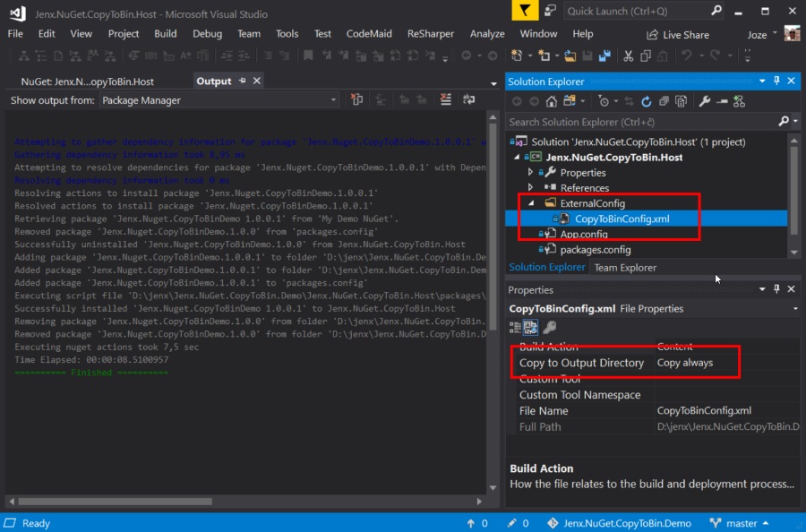Click Output horizontal scrollbar thumb
The height and width of the screenshot is (532, 806).
point(115,502)
